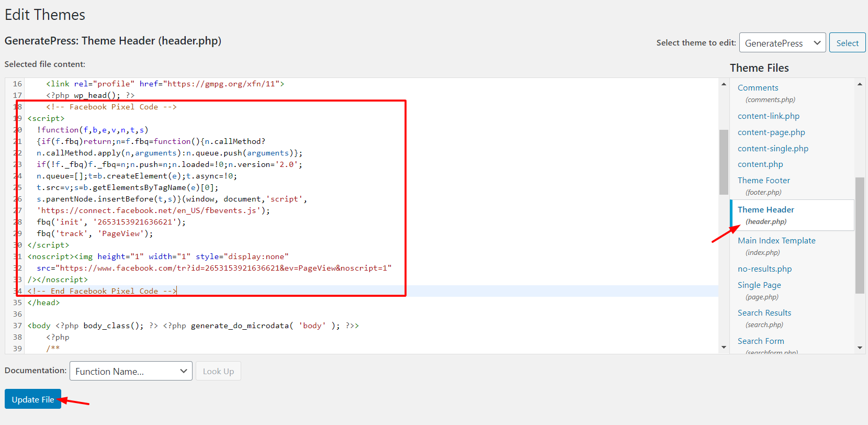
Task: Click the code editor scrollbar thumb
Action: click(724, 162)
